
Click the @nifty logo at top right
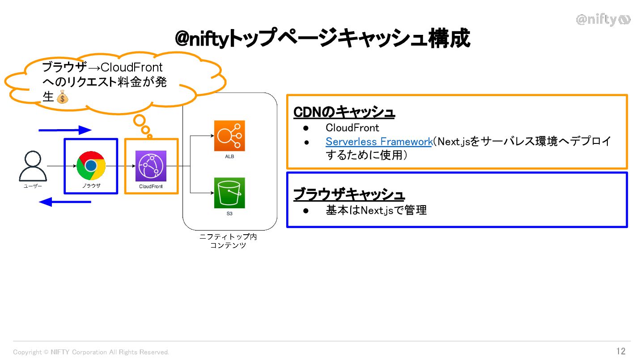pyautogui.click(x=603, y=20)
